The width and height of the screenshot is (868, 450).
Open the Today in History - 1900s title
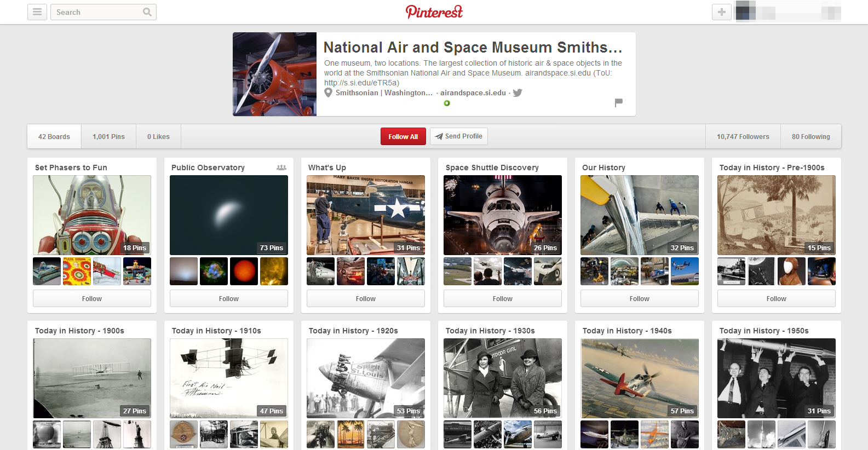pyautogui.click(x=79, y=331)
